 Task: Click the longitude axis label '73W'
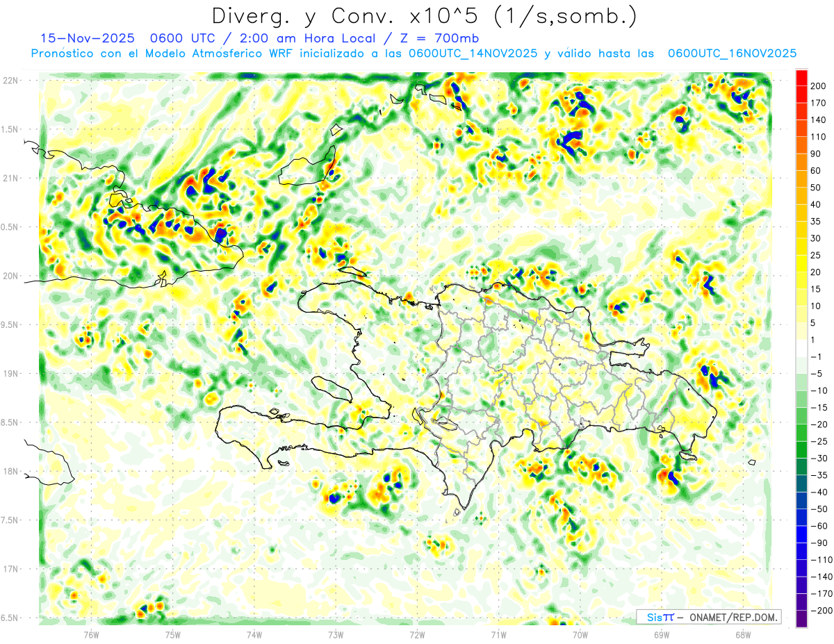[x=336, y=635]
